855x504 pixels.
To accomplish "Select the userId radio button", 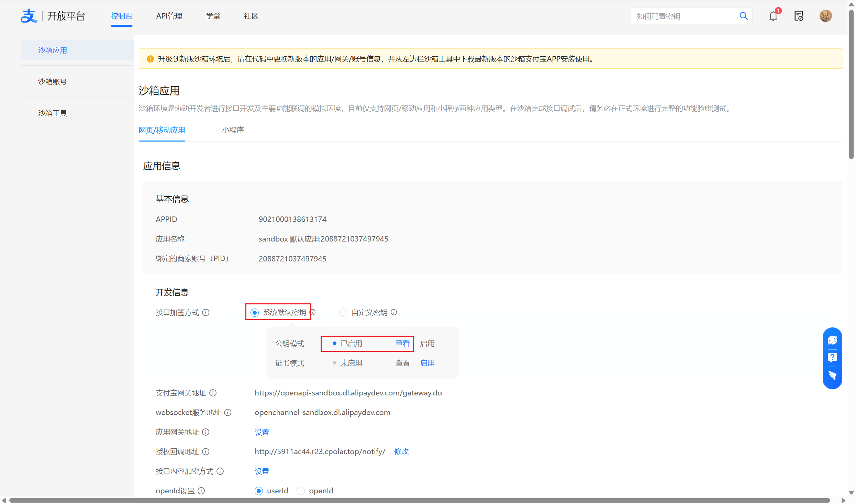I will (259, 491).
